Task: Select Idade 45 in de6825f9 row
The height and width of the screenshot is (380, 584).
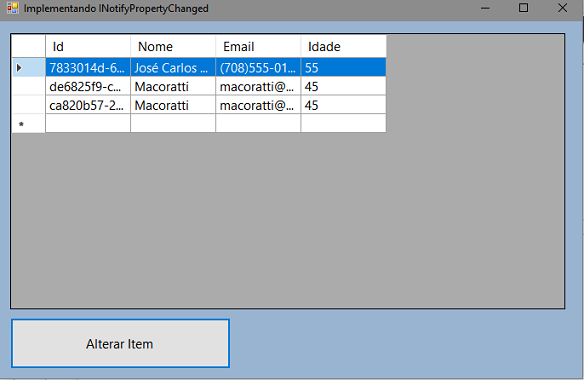Action: [343, 86]
